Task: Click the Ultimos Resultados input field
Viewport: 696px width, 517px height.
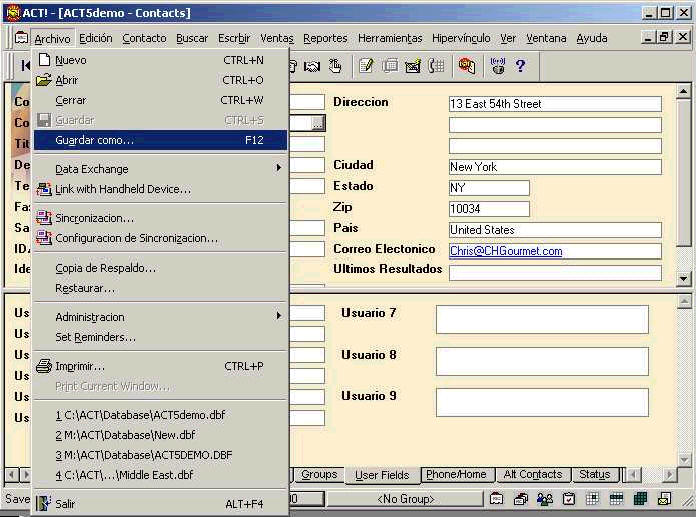Action: (555, 272)
